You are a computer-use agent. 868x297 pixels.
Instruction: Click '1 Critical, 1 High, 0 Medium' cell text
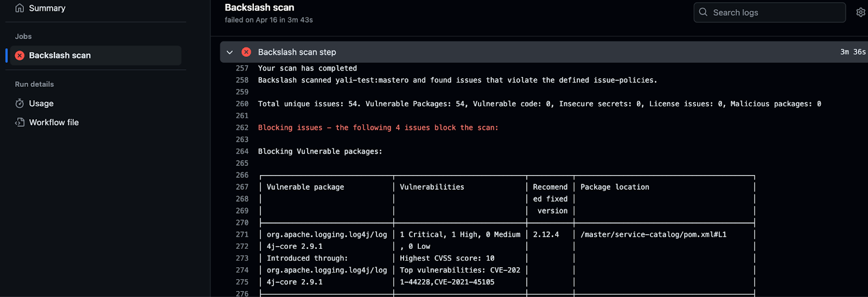[x=460, y=235]
